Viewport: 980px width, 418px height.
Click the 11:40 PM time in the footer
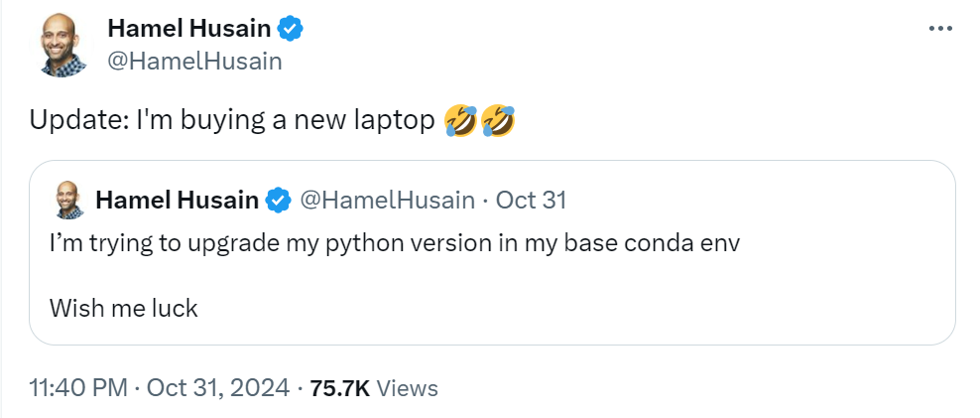(76, 388)
